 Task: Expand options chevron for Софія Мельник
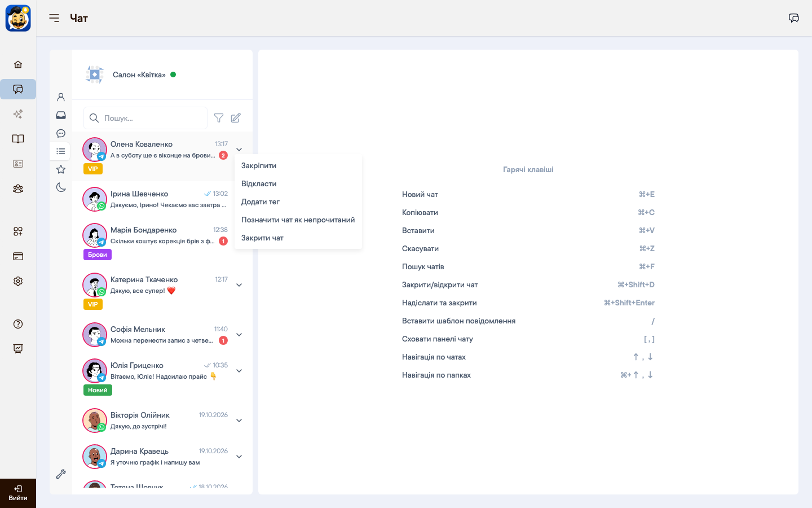(x=239, y=335)
